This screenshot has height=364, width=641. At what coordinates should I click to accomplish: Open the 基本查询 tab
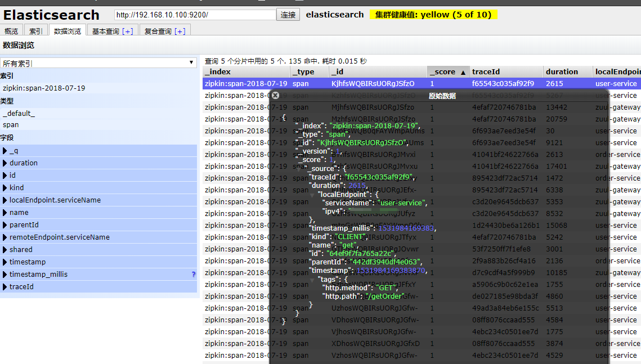(105, 32)
